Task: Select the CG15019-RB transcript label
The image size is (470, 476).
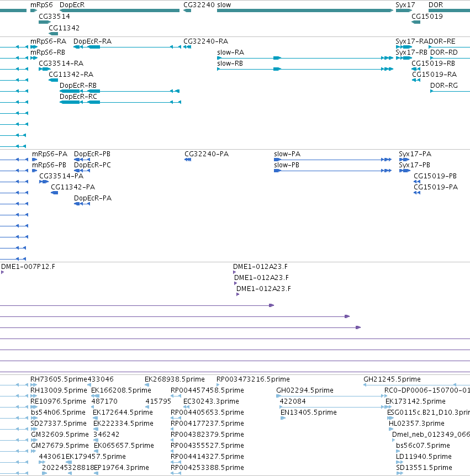Action: (433, 64)
